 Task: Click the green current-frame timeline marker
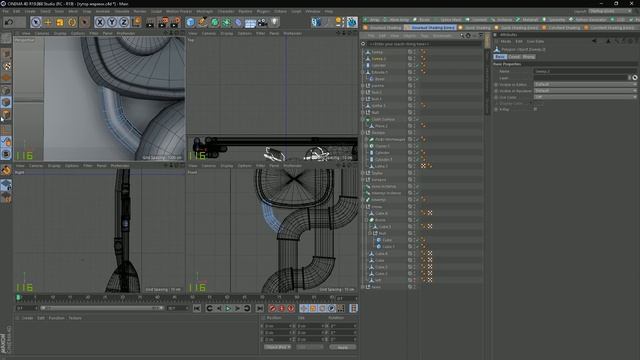click(18, 298)
